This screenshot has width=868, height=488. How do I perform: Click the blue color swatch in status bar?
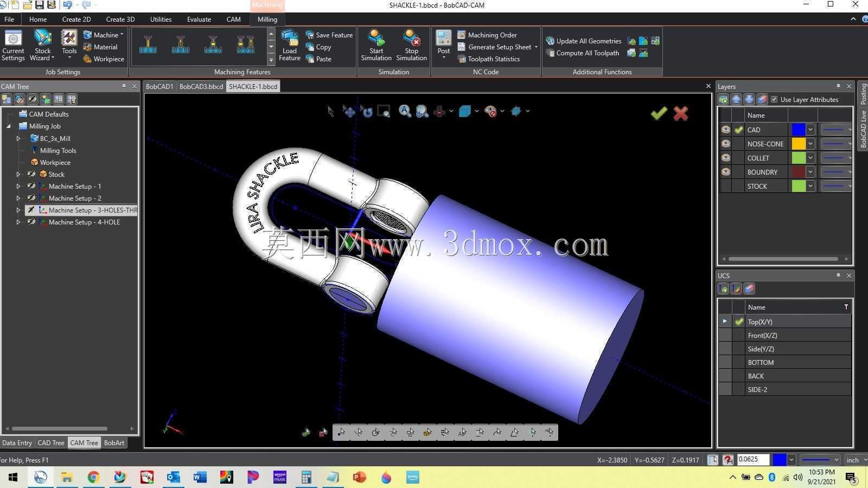point(780,460)
